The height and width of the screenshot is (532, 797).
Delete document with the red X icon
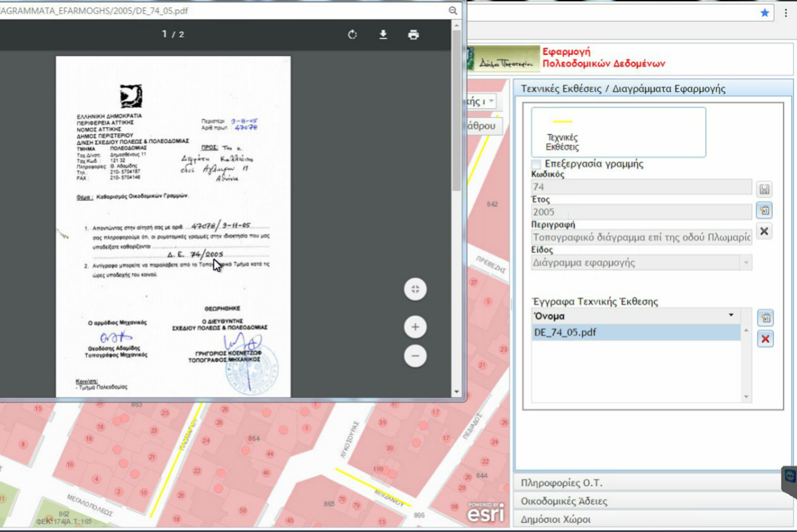(765, 339)
